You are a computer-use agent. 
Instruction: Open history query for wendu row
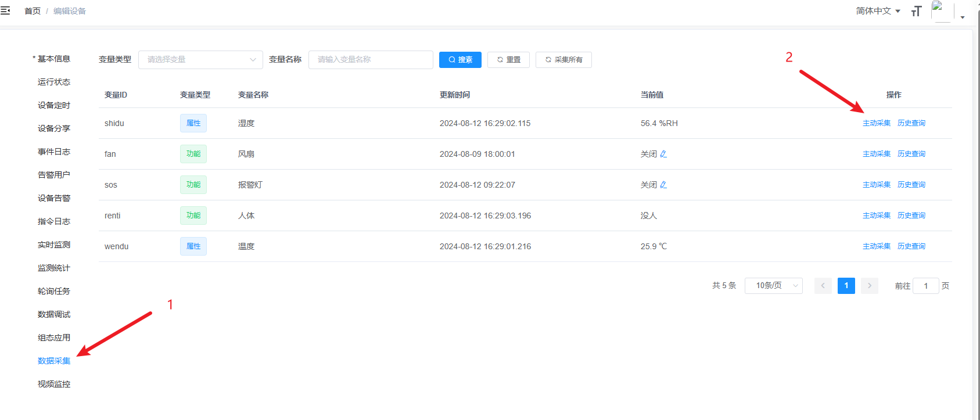point(911,246)
